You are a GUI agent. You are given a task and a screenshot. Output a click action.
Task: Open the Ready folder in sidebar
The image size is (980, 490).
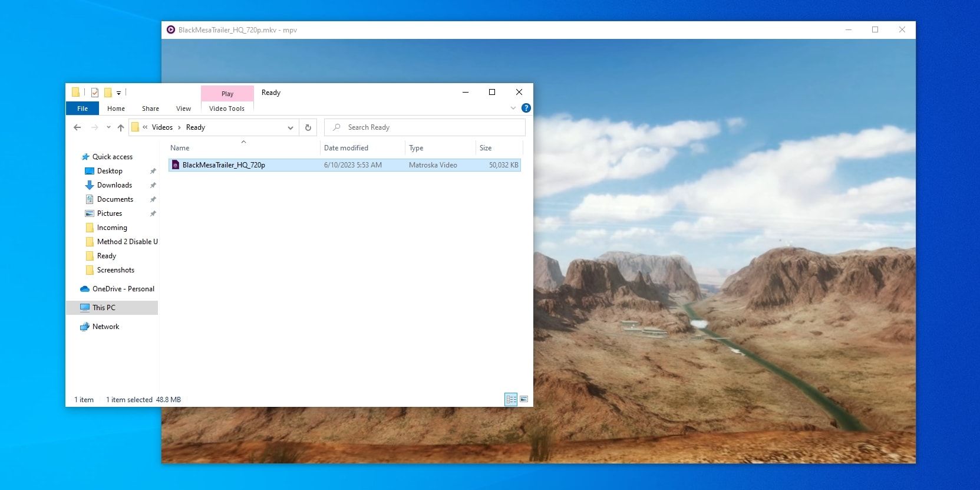(x=107, y=256)
